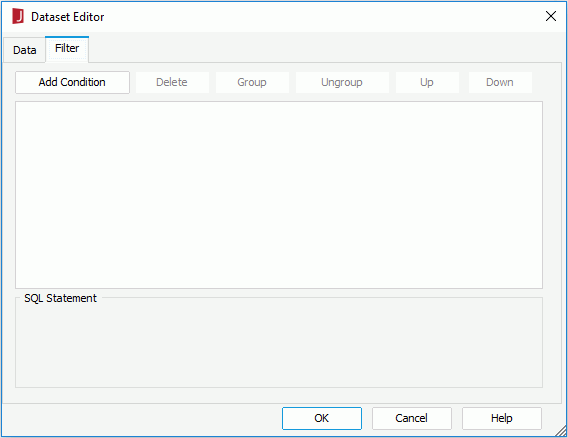Click the Ungroup button
568x438 pixels.
pyautogui.click(x=342, y=82)
